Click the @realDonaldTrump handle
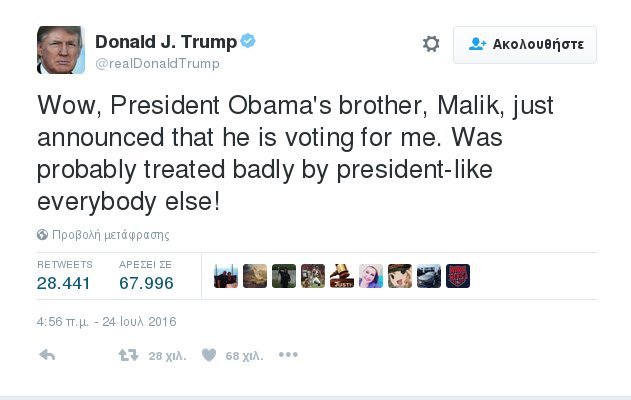This screenshot has width=631, height=400. 157,63
